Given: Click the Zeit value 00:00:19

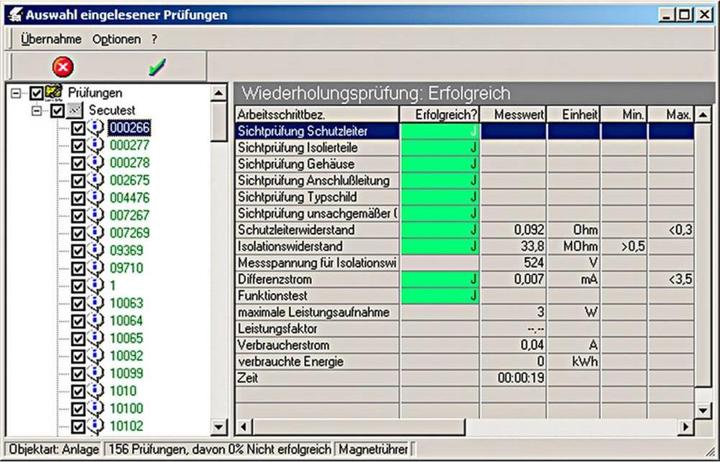Looking at the screenshot, I should 521,378.
